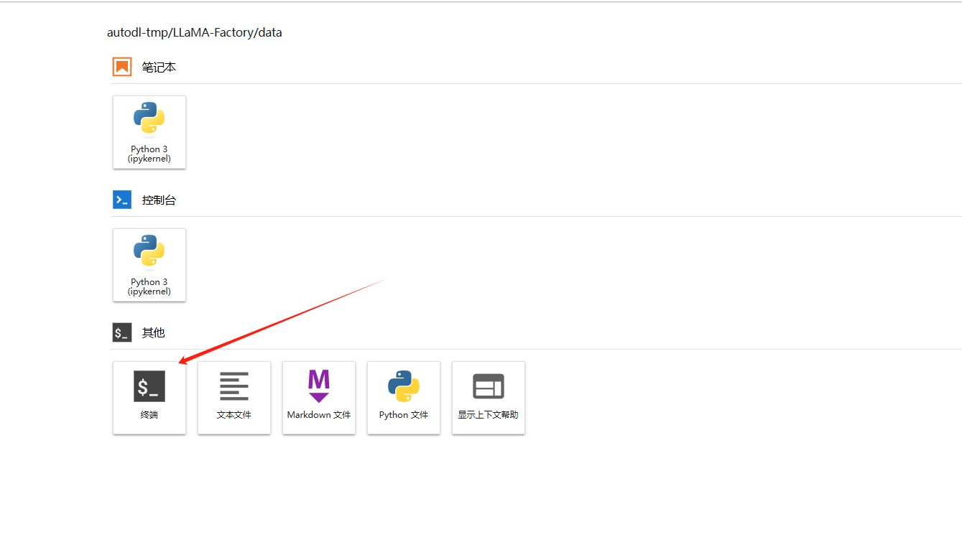Click the Python 文件 label text

[404, 415]
